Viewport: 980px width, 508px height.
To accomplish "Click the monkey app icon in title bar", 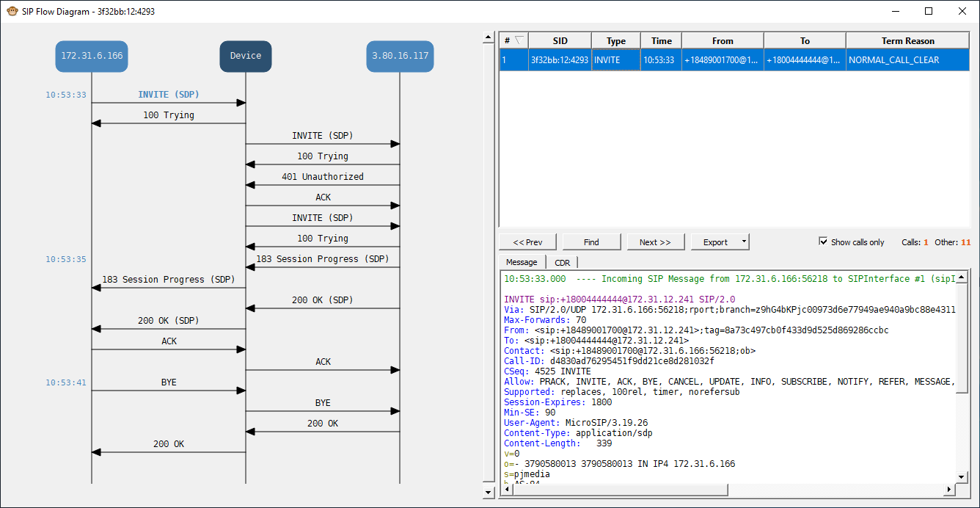I will pos(12,11).
